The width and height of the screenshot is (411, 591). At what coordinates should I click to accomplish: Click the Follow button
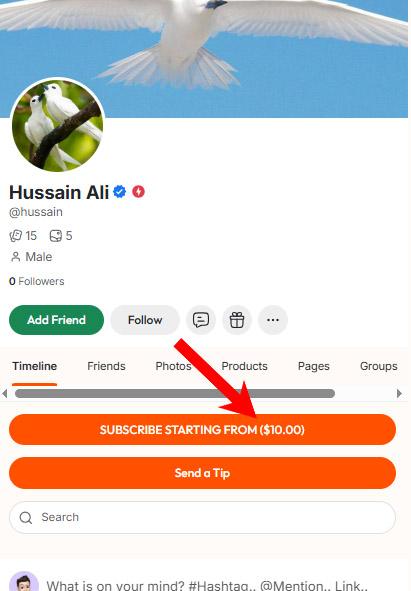[x=145, y=320]
